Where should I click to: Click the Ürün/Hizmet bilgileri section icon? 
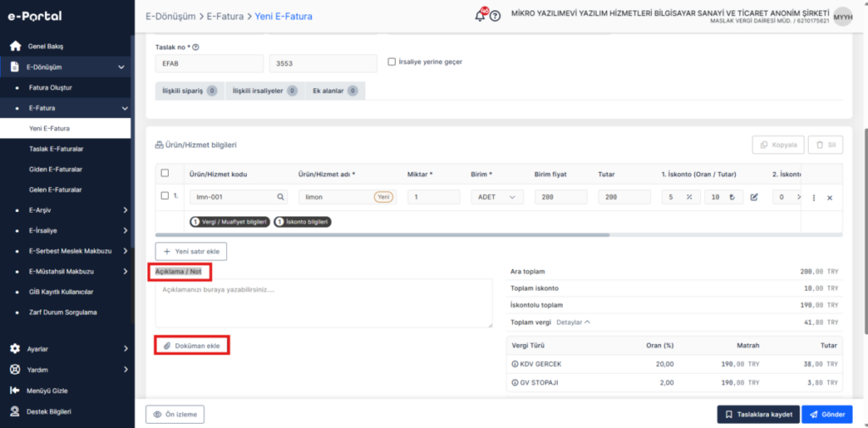[159, 145]
